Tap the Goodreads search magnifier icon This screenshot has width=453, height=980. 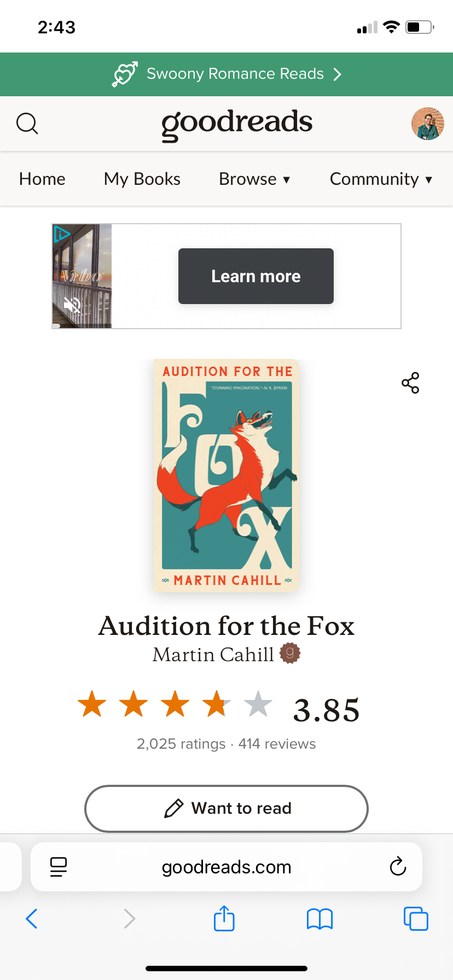coord(27,124)
